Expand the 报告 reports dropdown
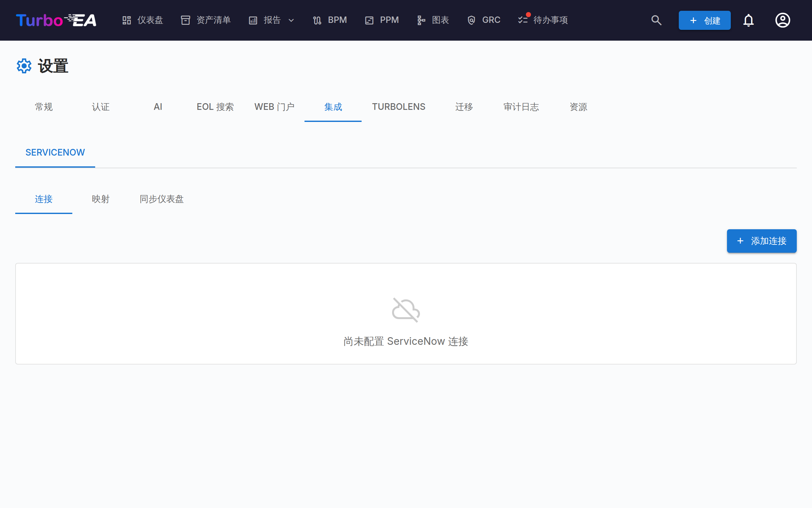The height and width of the screenshot is (508, 812). (x=272, y=20)
